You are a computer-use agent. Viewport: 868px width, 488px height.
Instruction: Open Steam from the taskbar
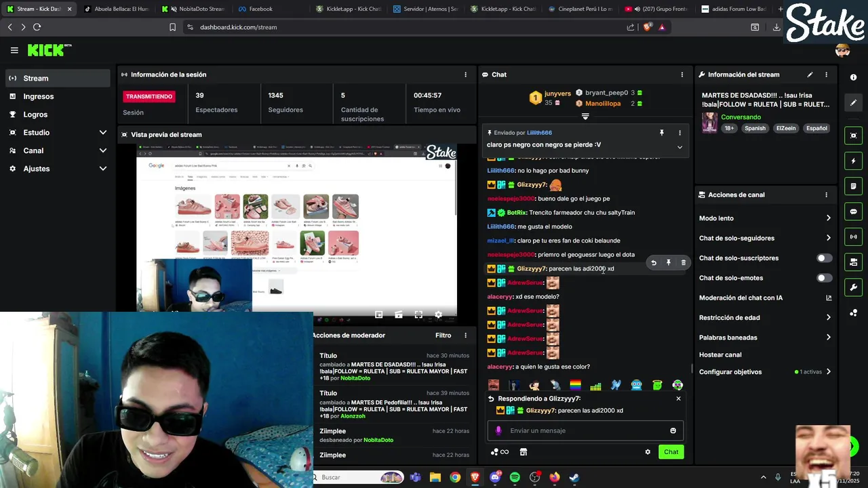574,477
